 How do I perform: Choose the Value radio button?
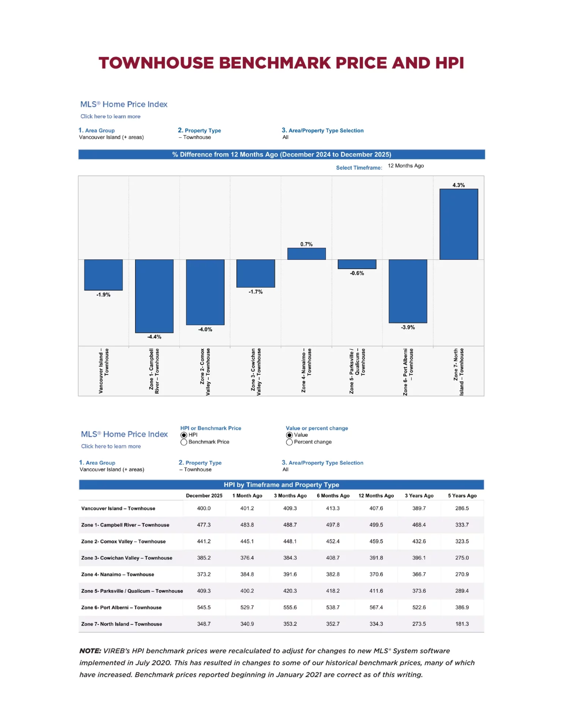coord(289,435)
